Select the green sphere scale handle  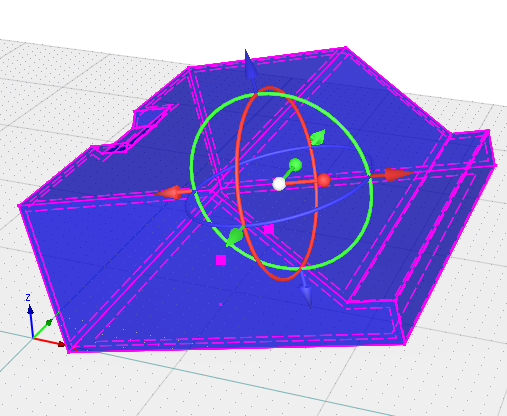pyautogui.click(x=295, y=165)
